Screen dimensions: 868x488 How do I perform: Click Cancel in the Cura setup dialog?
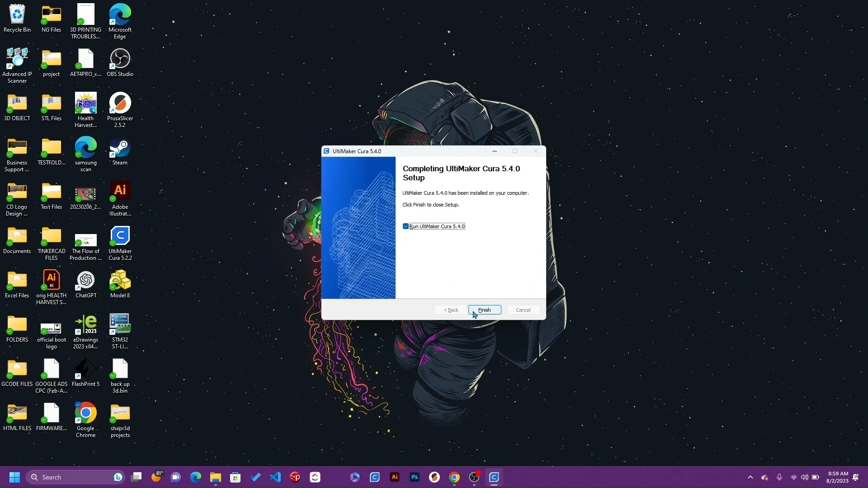click(523, 310)
